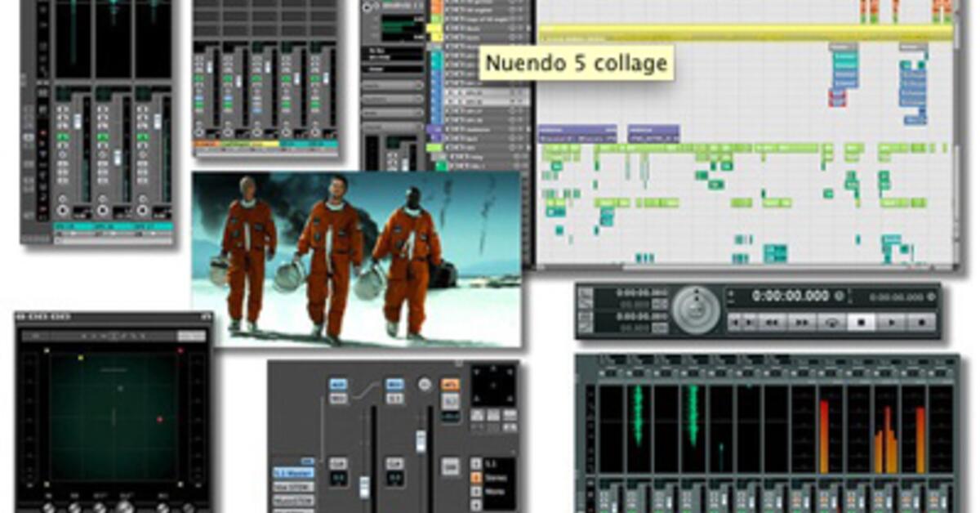Image resolution: width=980 pixels, height=513 pixels.
Task: Click the main 0:00:00.000 time display
Action: (x=791, y=296)
